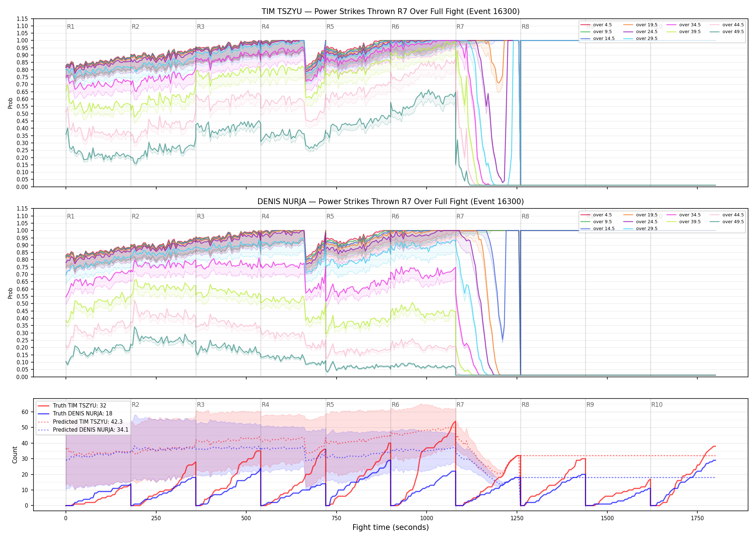This screenshot has height=540, width=756.
Task: Click the R9 round marker in the bottom chart
Action: 590,405
